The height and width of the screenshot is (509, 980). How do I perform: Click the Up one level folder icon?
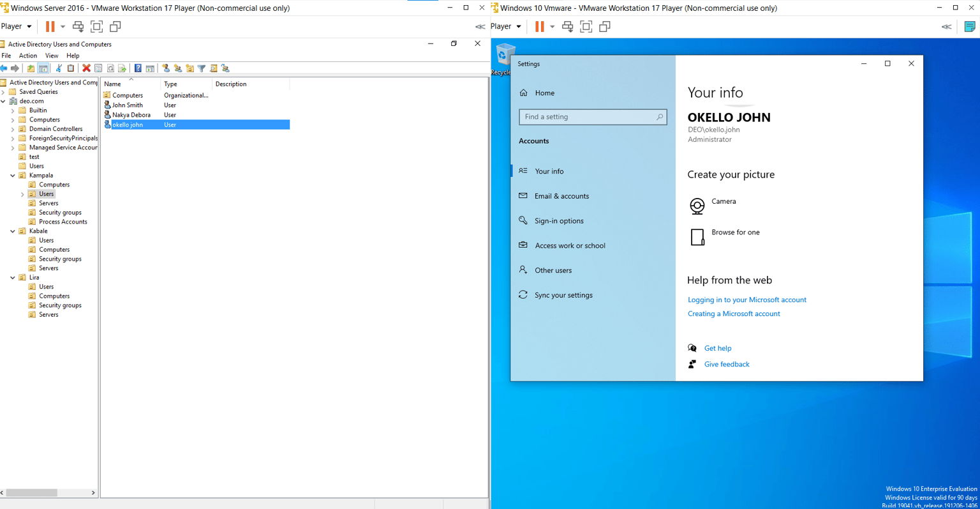(x=31, y=68)
